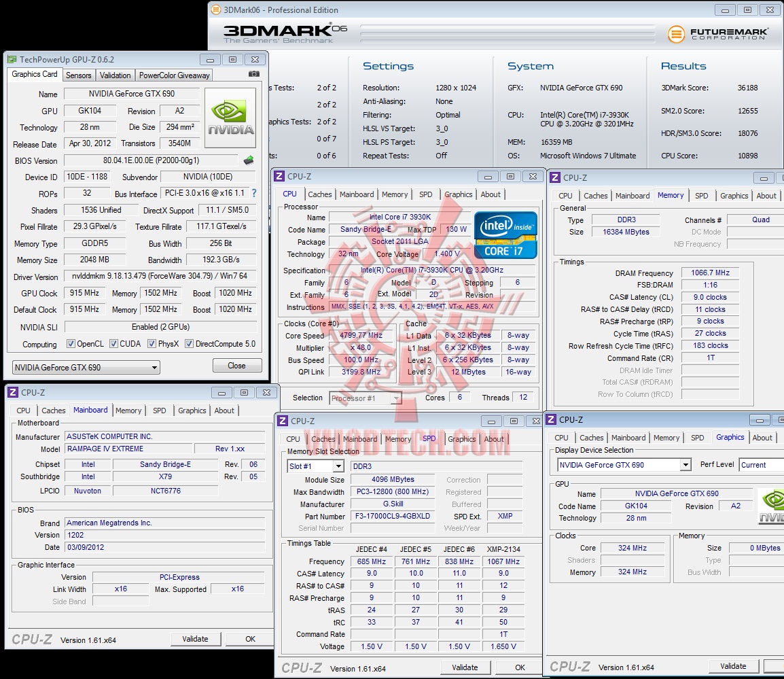The height and width of the screenshot is (679, 784).
Task: Click CPU-Z icon of the Mainboard window
Action: [14, 392]
